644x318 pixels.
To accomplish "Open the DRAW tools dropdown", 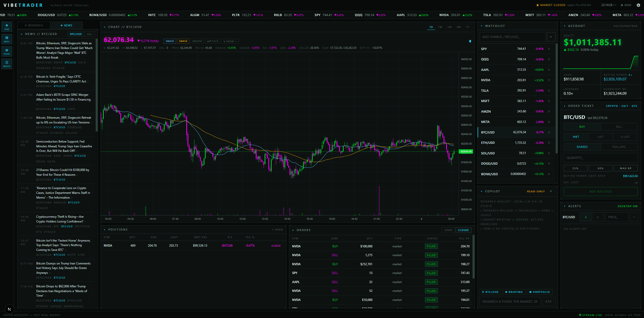I will (230, 41).
